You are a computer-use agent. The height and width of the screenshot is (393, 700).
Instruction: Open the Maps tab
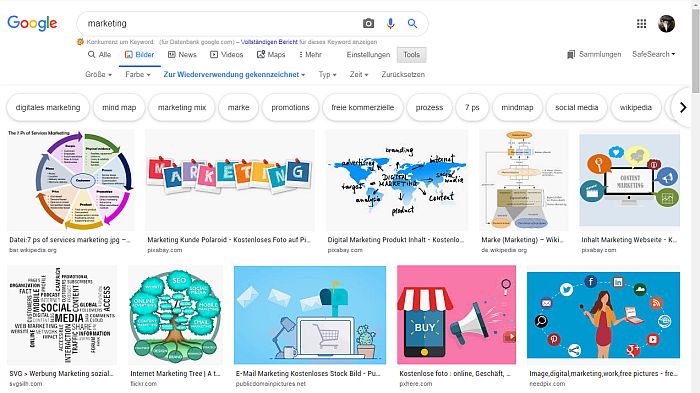(271, 54)
